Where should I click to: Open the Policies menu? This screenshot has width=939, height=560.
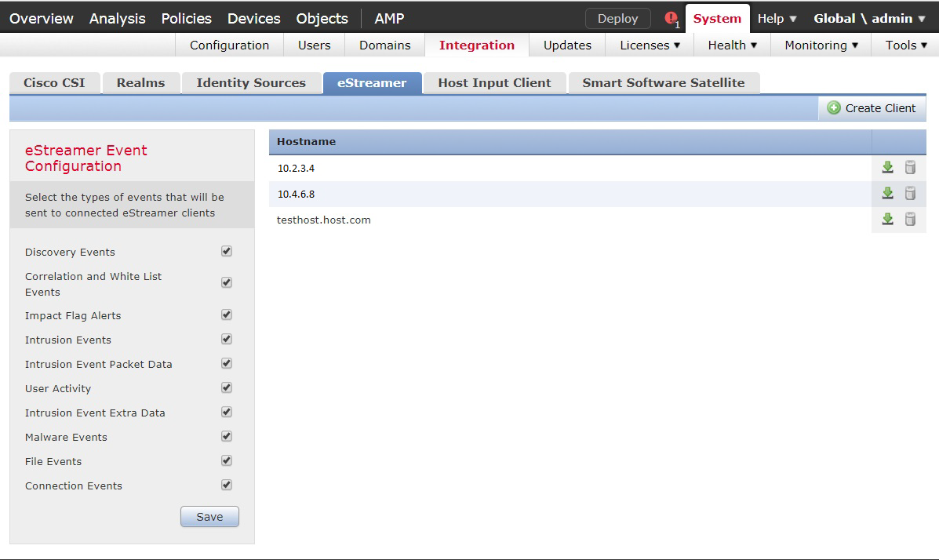[186, 19]
